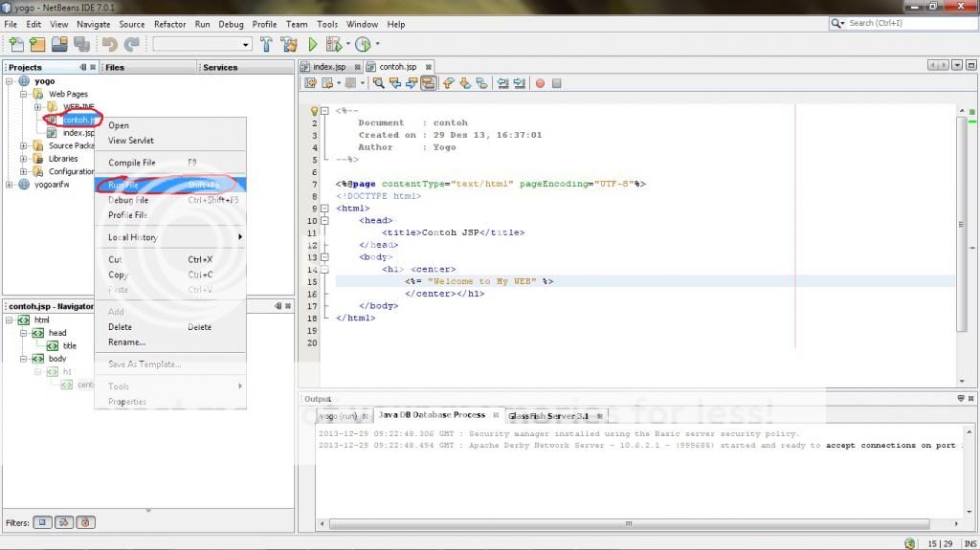Image resolution: width=980 pixels, height=550 pixels.
Task: Toggle the first Navigator filter button
Action: click(43, 522)
